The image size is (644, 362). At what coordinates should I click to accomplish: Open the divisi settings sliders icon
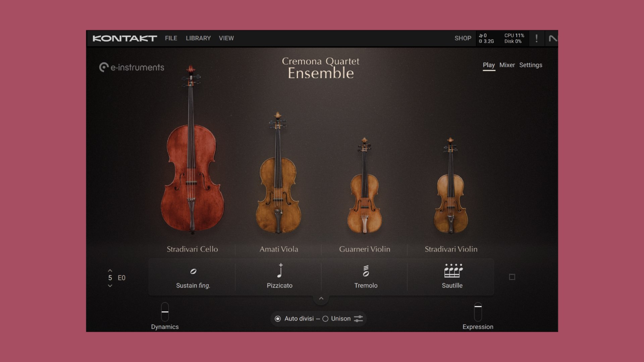pos(358,319)
